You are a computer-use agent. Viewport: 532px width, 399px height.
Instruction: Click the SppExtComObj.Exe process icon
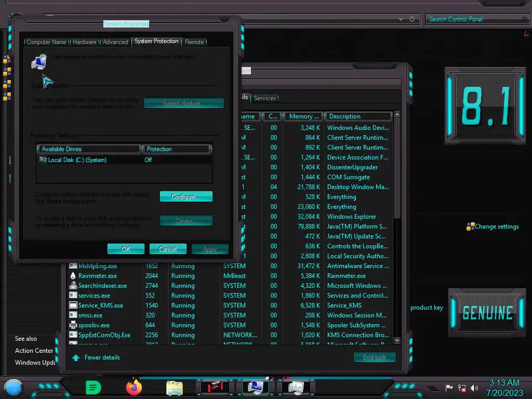(73, 335)
